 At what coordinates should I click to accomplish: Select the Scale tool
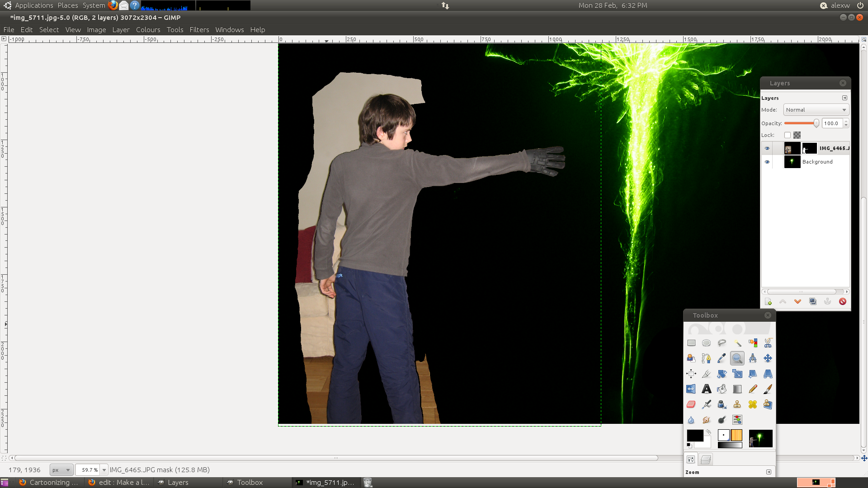(x=737, y=374)
